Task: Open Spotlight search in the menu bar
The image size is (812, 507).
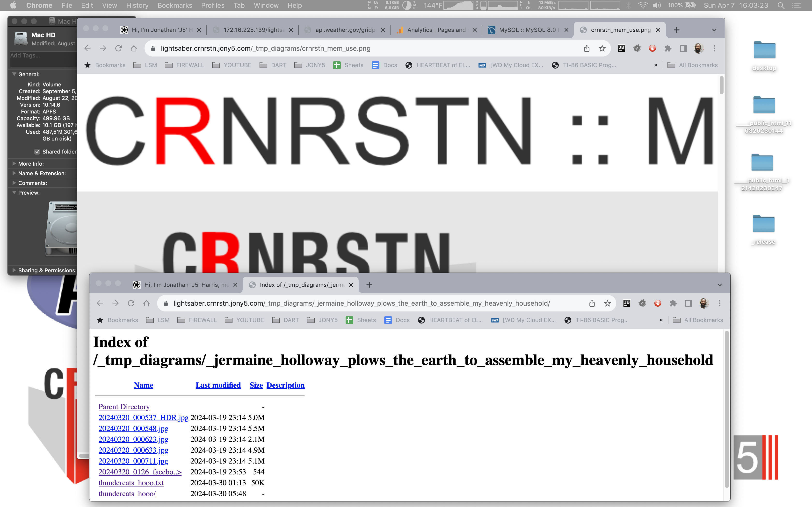Action: [781, 5]
